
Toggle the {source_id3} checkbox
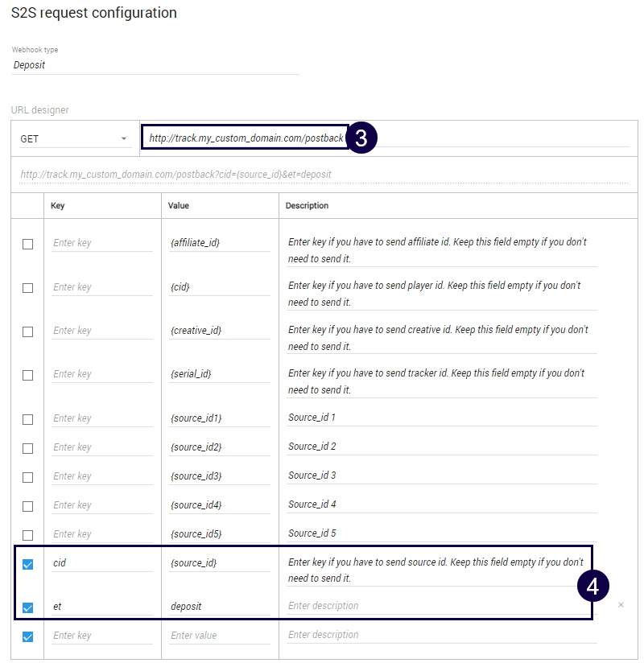[27, 477]
